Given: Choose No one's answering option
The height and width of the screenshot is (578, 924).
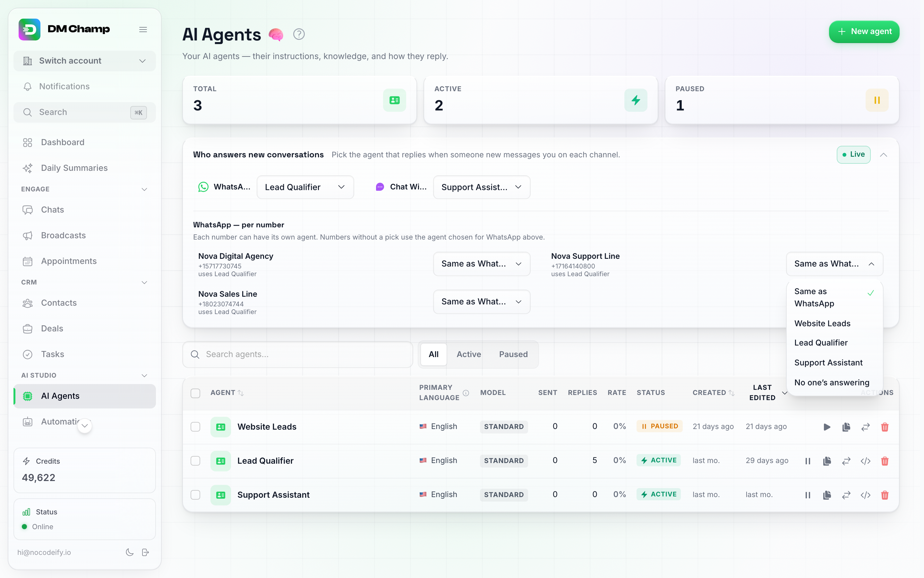Looking at the screenshot, I should 834,382.
